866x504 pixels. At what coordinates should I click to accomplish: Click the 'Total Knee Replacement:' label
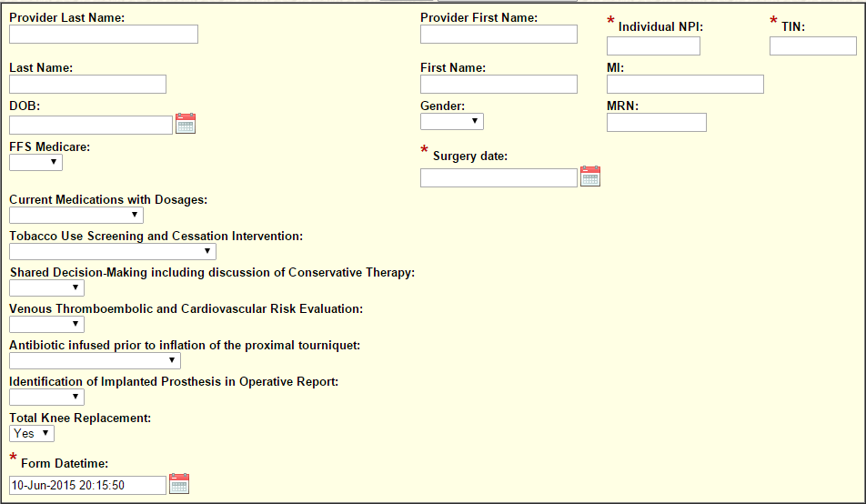tap(80, 418)
